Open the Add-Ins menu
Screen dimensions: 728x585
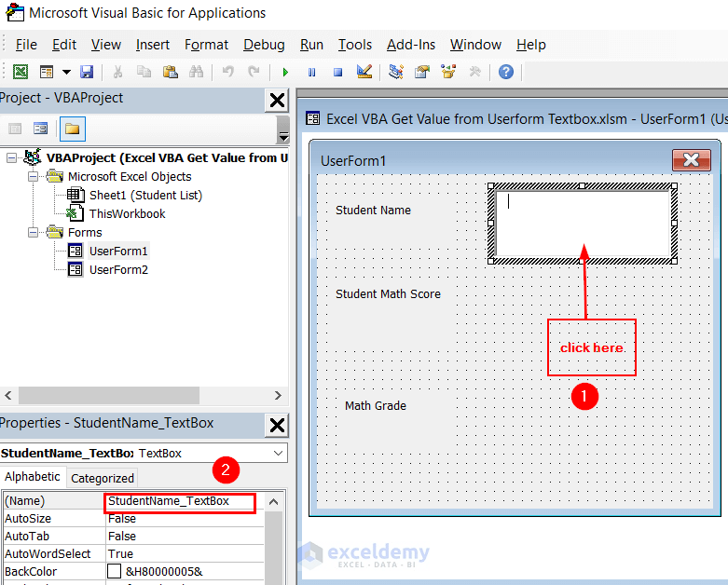[x=411, y=45]
